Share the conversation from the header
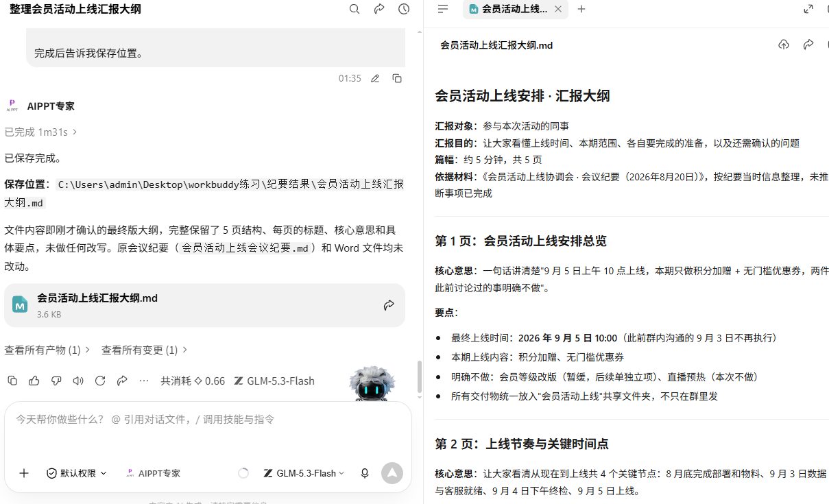 tap(379, 9)
